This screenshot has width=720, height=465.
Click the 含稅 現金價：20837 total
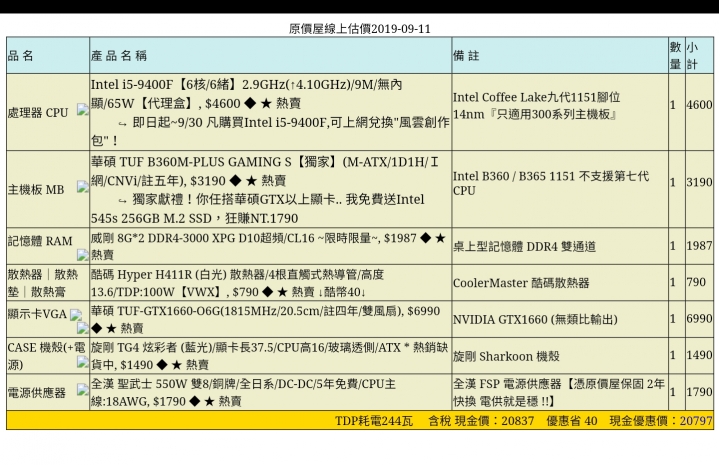[481, 421]
